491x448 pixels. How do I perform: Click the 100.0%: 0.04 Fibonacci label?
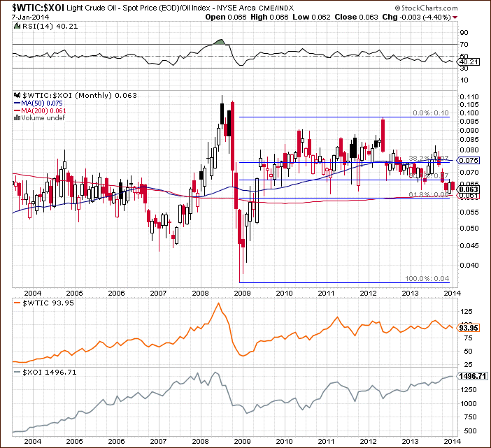427,278
